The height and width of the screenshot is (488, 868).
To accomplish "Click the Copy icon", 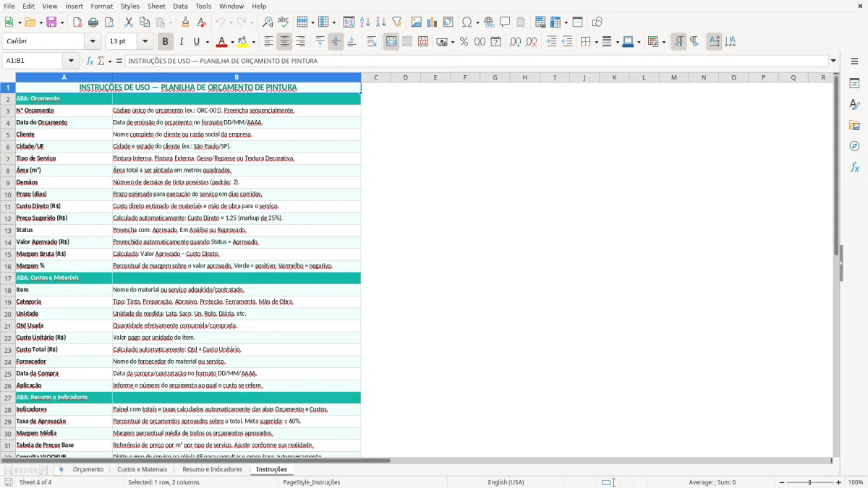I will (x=145, y=22).
